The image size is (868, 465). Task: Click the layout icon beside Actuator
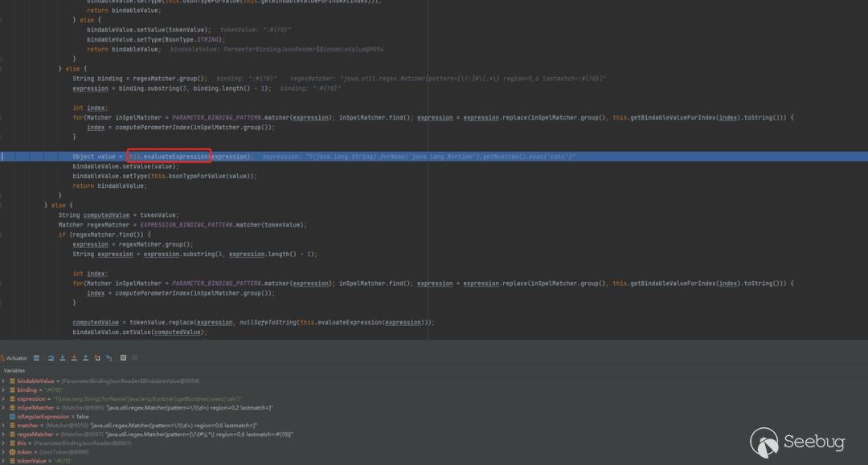(x=36, y=358)
